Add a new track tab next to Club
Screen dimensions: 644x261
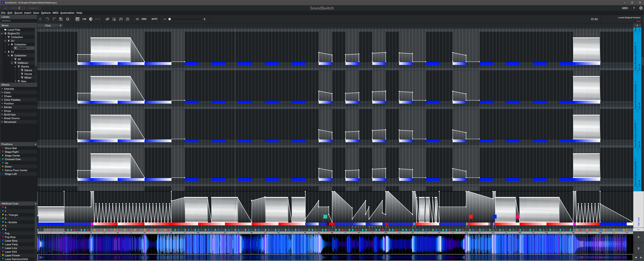pyautogui.click(x=61, y=25)
